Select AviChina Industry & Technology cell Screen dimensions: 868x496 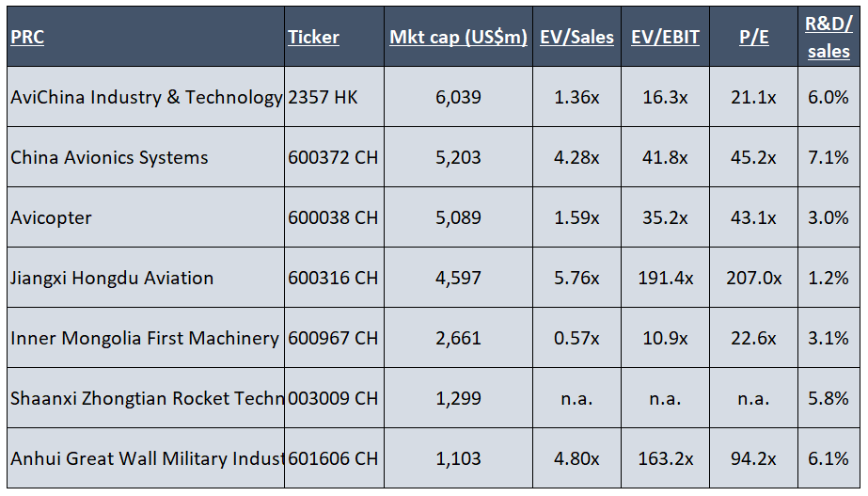point(146,97)
